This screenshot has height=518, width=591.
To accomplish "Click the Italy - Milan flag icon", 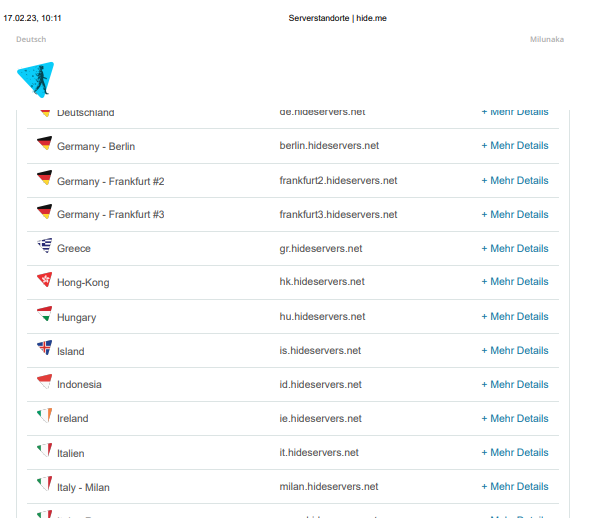I will (x=44, y=484).
